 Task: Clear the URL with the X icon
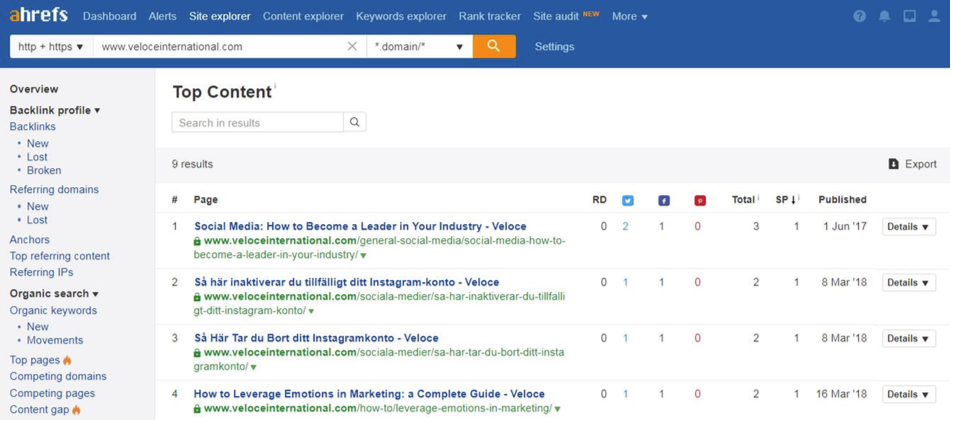tap(352, 46)
